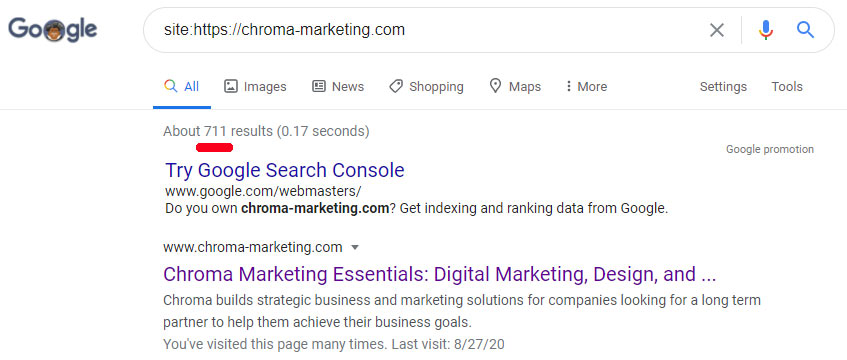Click the Google logo

coord(52,30)
